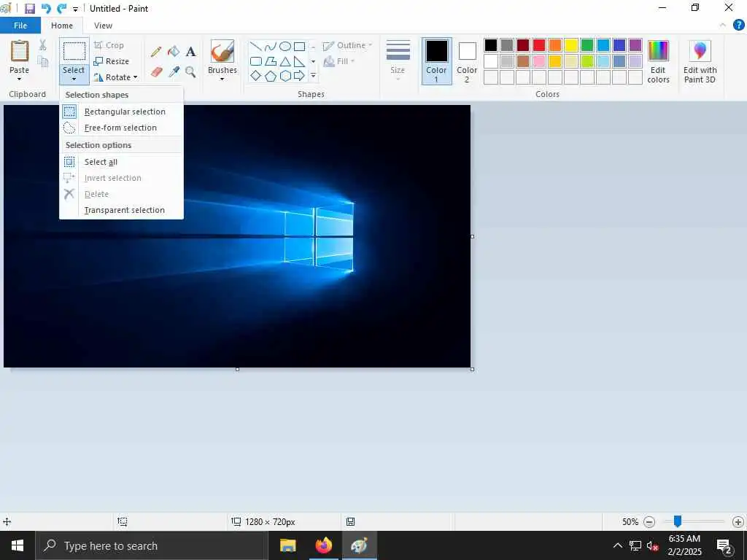
Task: Open Firefox from taskbar
Action: pos(323,545)
